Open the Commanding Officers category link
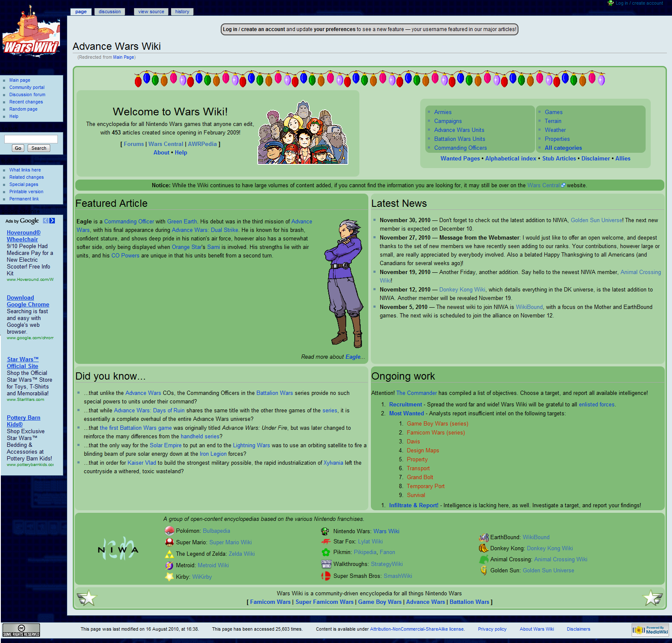The height and width of the screenshot is (643, 672). coord(460,148)
